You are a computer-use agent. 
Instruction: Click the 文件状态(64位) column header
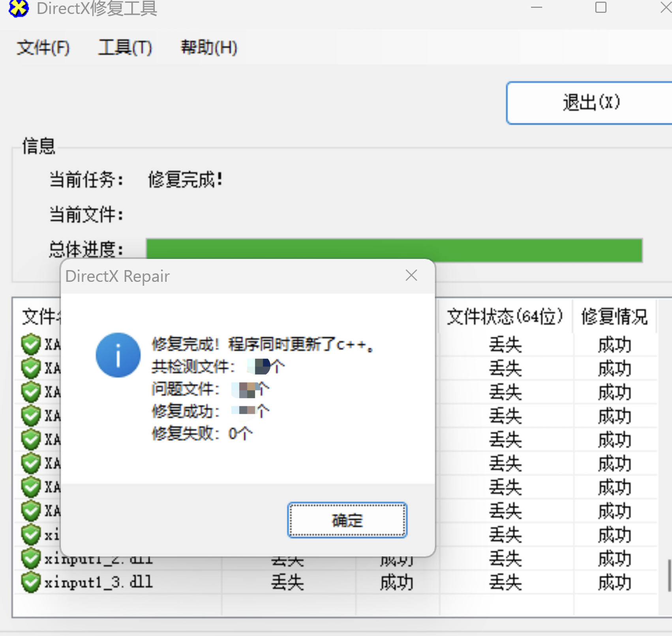pos(505,317)
